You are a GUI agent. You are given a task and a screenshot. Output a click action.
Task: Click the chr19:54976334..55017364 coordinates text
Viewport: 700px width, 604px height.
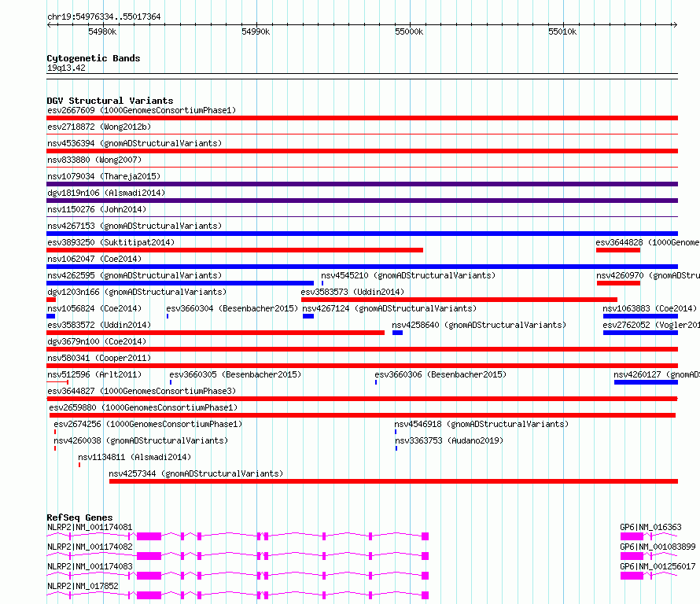[x=104, y=17]
